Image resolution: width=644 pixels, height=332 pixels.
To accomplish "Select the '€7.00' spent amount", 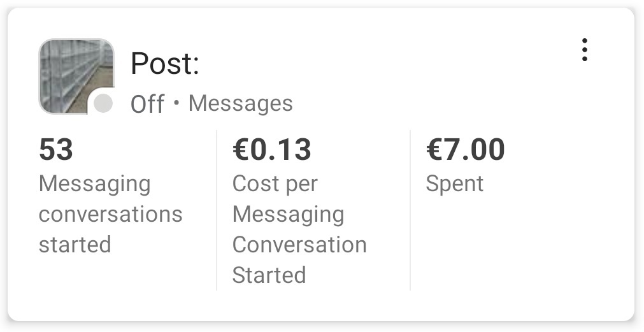I will (x=466, y=150).
